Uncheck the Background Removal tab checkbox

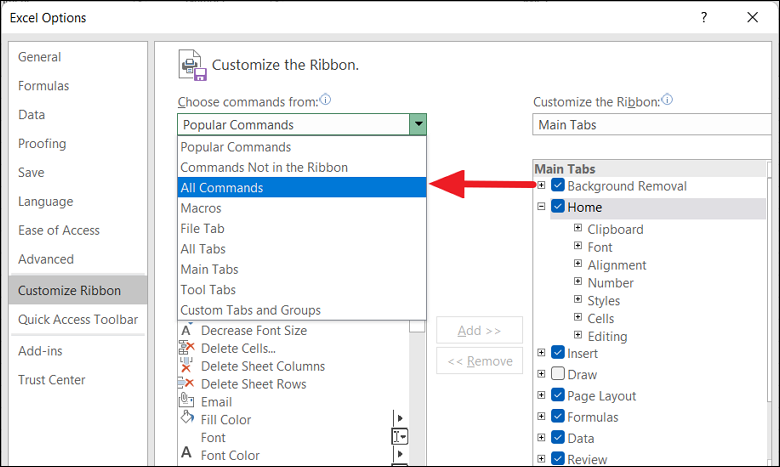558,186
